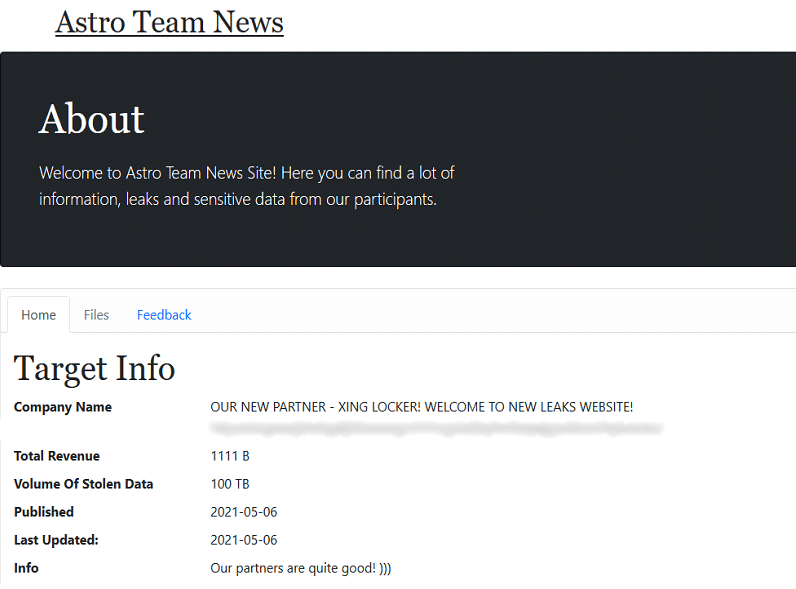Click the Last Updated date value
The height and width of the screenshot is (589, 796).
click(244, 540)
